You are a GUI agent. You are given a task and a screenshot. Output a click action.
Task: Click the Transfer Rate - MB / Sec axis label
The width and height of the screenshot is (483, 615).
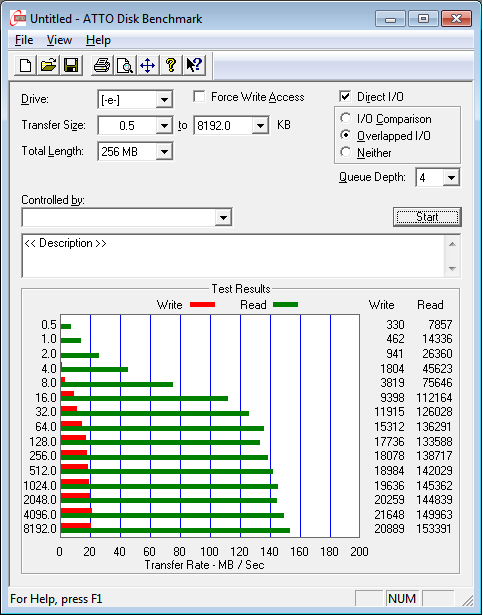tap(204, 565)
